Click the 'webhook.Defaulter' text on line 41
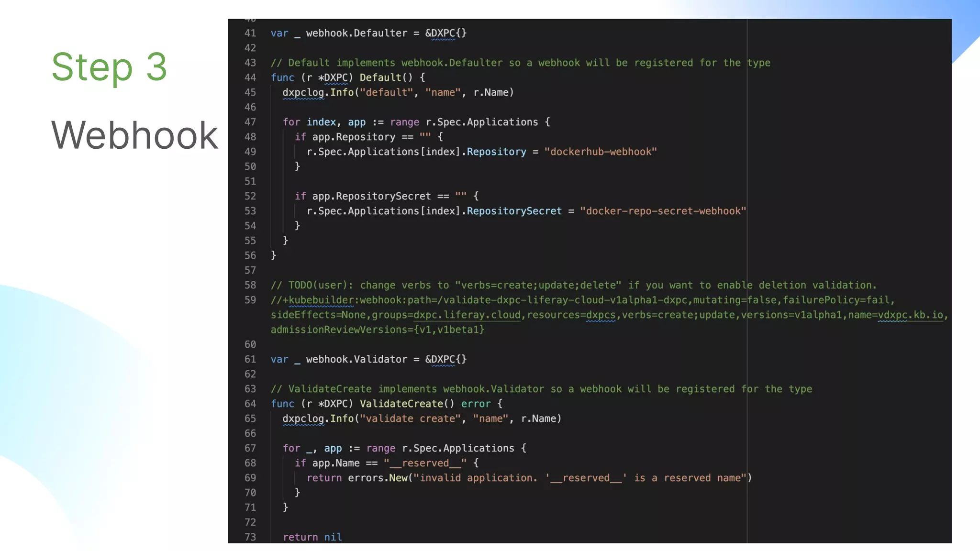This screenshot has height=551, width=980. tap(356, 33)
